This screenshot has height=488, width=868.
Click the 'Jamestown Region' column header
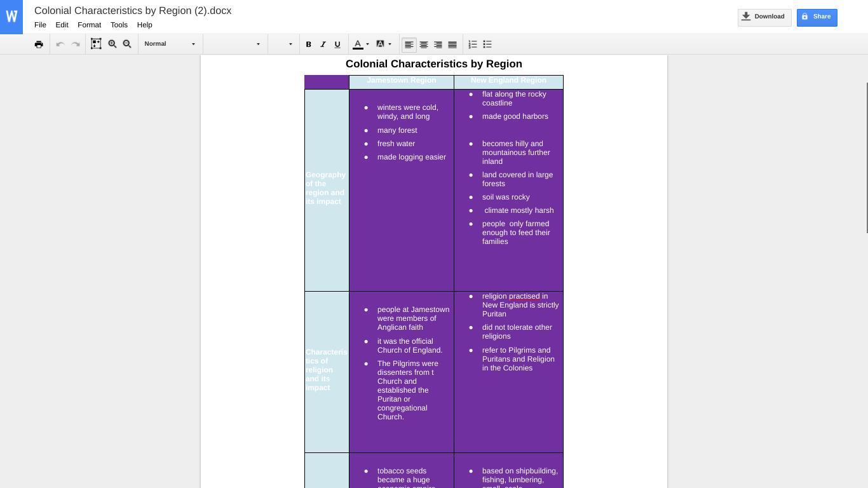pyautogui.click(x=402, y=80)
